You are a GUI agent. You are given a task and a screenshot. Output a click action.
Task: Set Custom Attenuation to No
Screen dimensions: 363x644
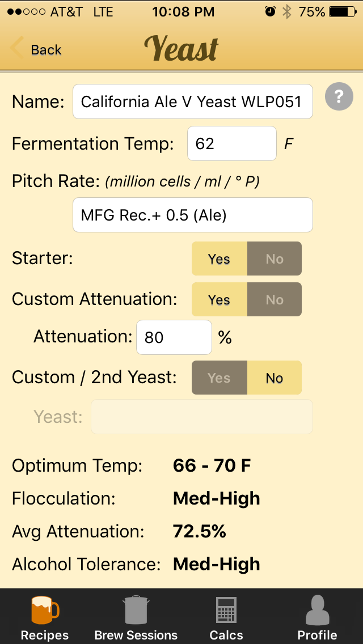click(274, 299)
